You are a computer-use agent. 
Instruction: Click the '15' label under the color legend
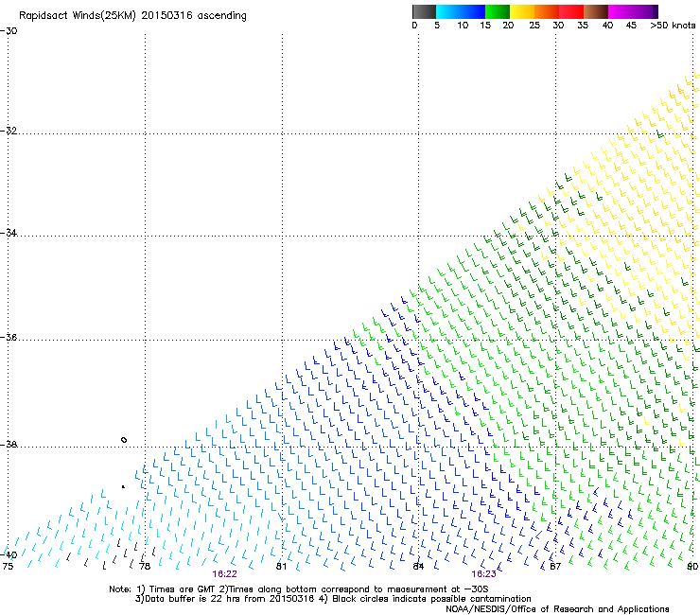[x=485, y=26]
